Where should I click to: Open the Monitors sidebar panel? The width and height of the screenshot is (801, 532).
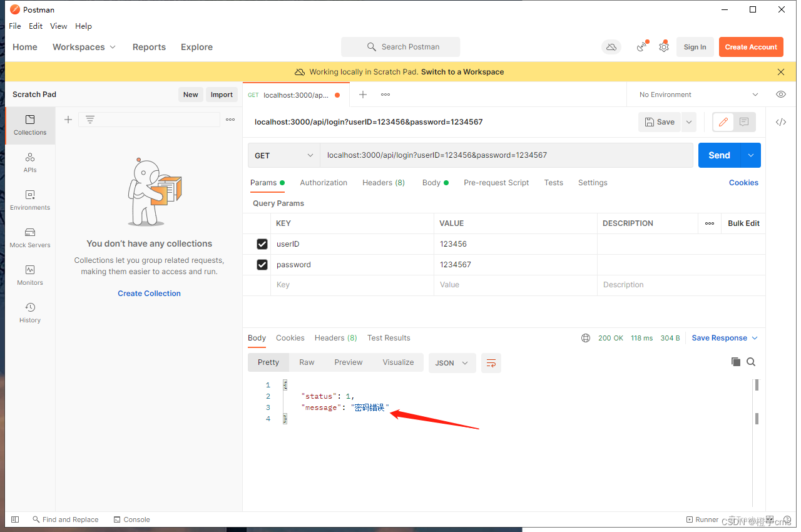point(30,275)
